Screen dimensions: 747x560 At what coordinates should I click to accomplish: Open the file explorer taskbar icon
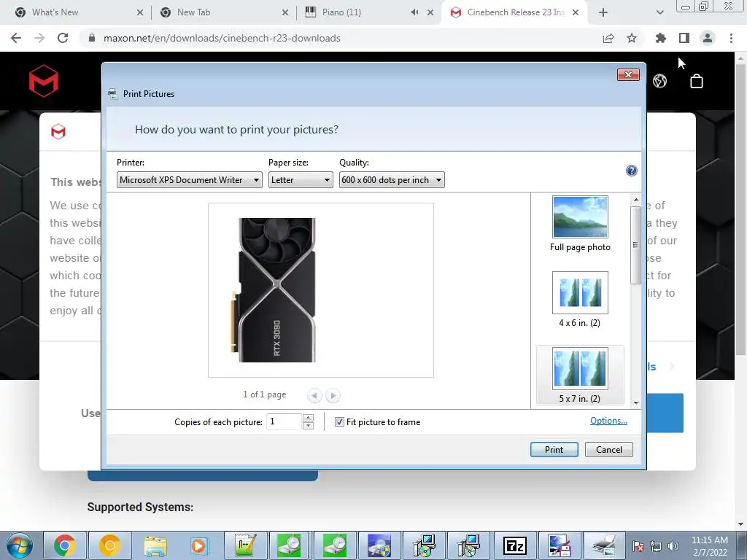pyautogui.click(x=155, y=545)
